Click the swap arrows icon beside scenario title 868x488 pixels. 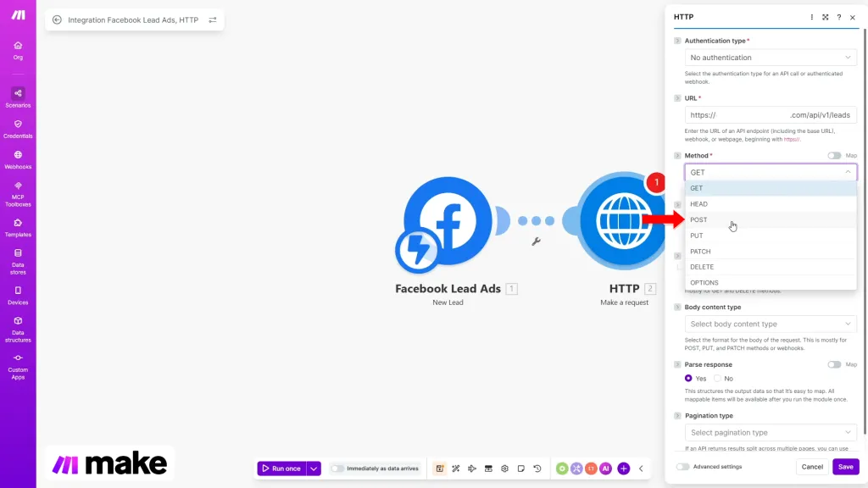[213, 20]
